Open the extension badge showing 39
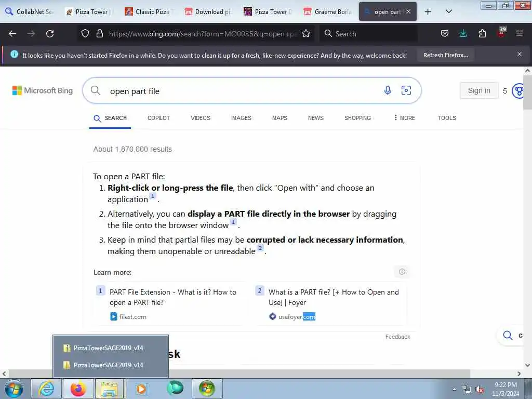 click(501, 32)
